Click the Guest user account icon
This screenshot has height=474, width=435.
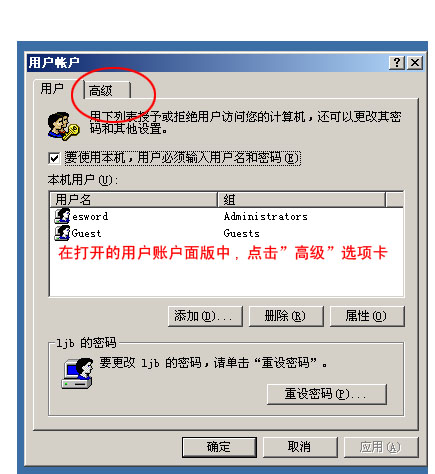pos(62,233)
